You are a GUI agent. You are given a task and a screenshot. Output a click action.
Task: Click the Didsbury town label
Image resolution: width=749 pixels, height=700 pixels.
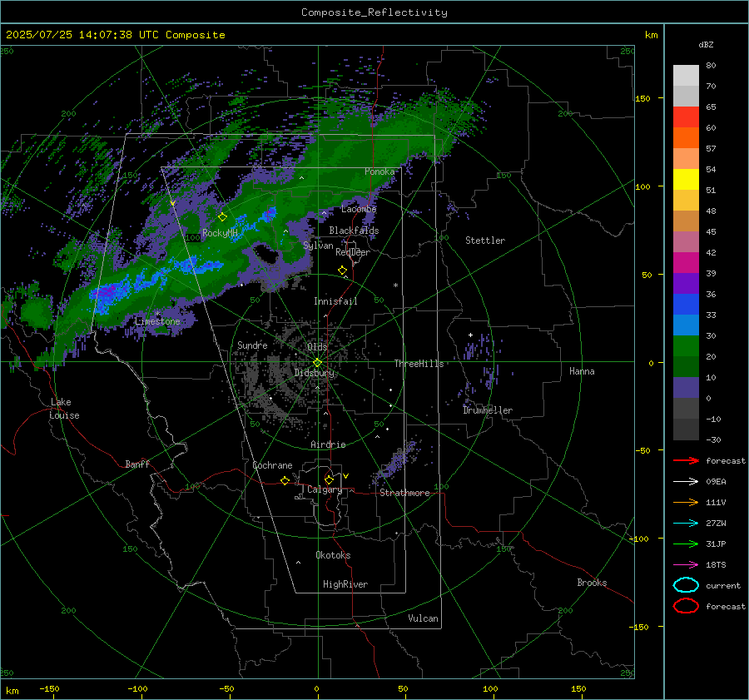[314, 373]
